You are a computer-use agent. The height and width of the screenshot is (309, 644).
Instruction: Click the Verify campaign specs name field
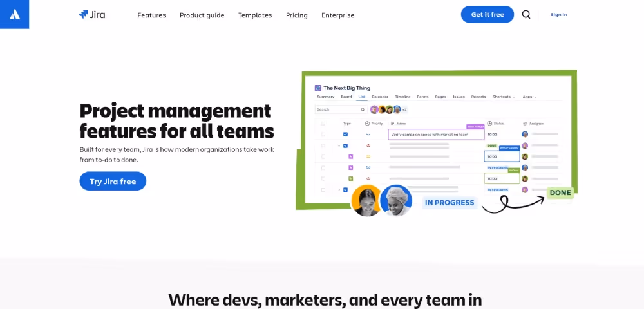tap(436, 134)
